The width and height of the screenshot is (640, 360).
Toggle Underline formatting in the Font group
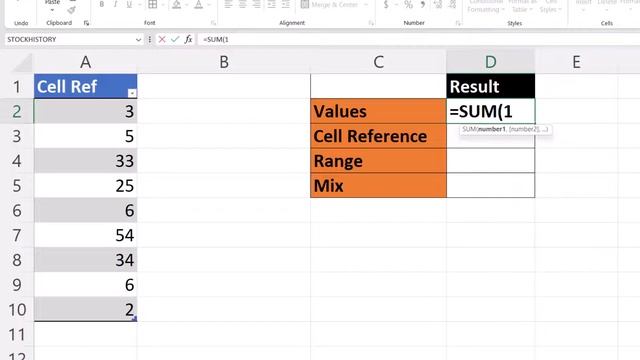pyautogui.click(x=129, y=5)
